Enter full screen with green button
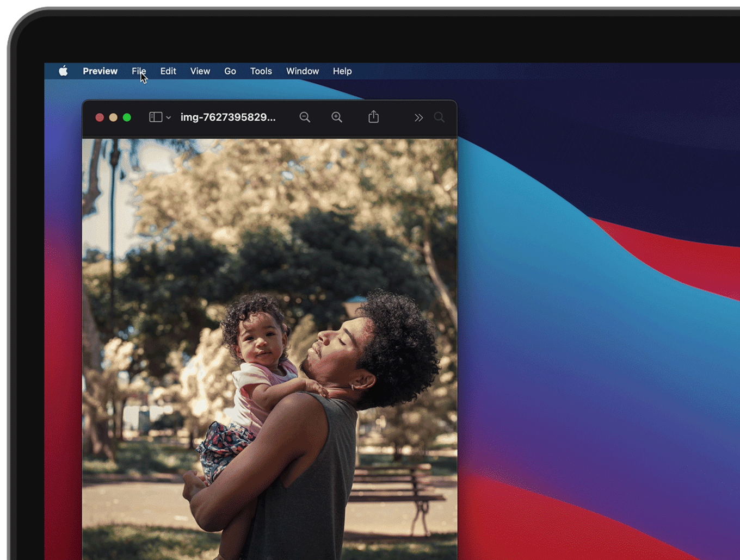 127,117
